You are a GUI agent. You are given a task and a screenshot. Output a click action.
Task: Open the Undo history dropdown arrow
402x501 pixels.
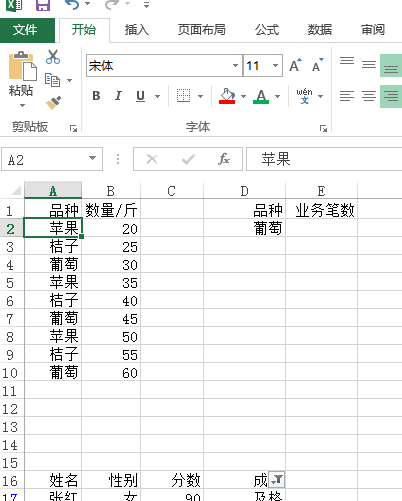88,4
